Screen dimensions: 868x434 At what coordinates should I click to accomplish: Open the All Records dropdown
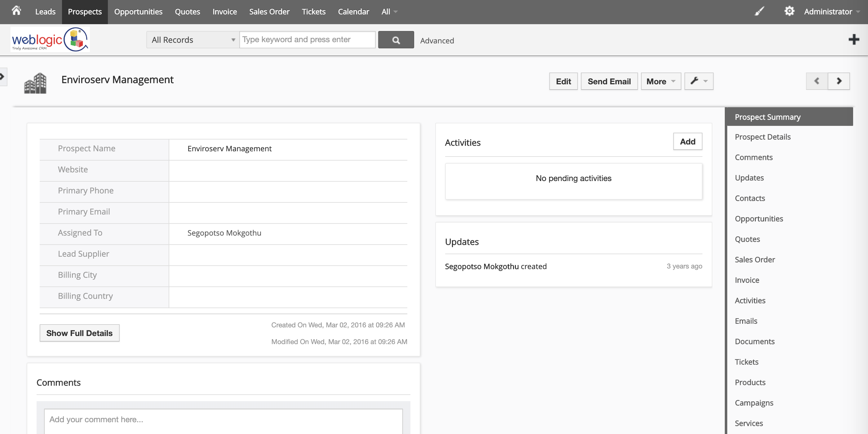(193, 39)
